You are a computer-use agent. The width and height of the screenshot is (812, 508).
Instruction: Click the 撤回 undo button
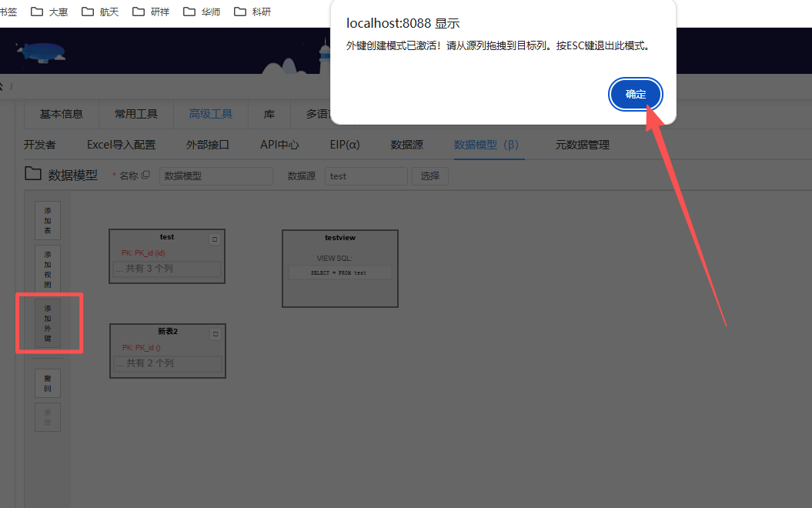[48, 383]
